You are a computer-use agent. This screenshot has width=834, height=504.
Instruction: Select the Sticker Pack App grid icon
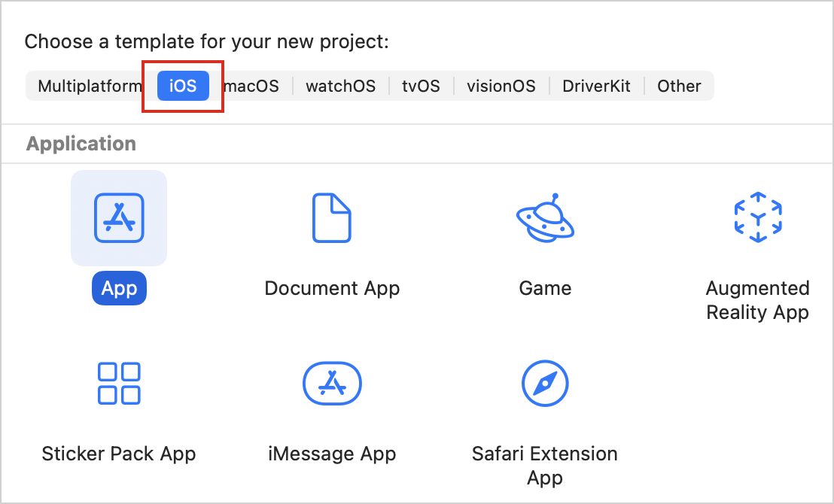click(119, 383)
